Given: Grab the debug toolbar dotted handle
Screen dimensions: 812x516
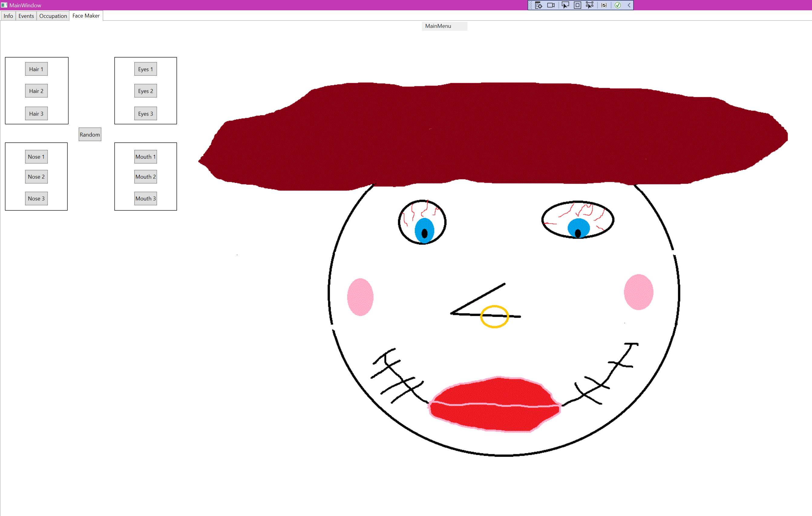Looking at the screenshot, I should click(530, 5).
